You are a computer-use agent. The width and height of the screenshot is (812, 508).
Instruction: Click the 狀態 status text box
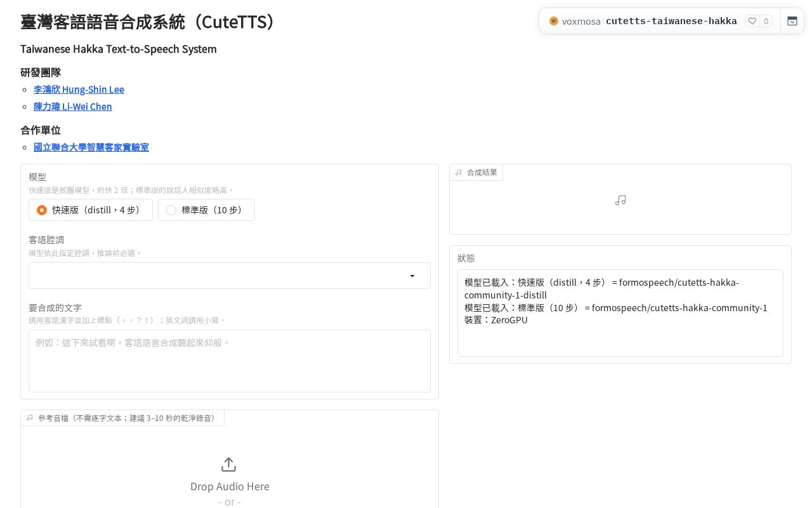click(620, 313)
